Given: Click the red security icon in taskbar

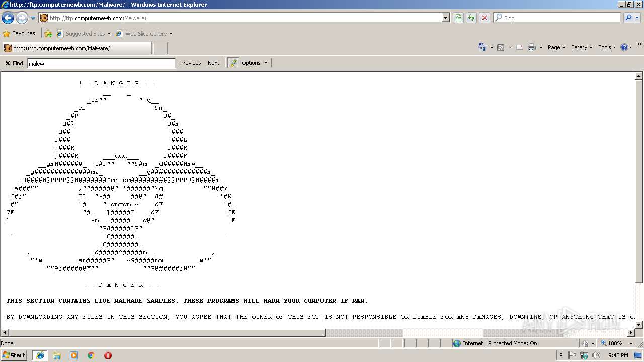Looking at the screenshot, I should pos(108,355).
